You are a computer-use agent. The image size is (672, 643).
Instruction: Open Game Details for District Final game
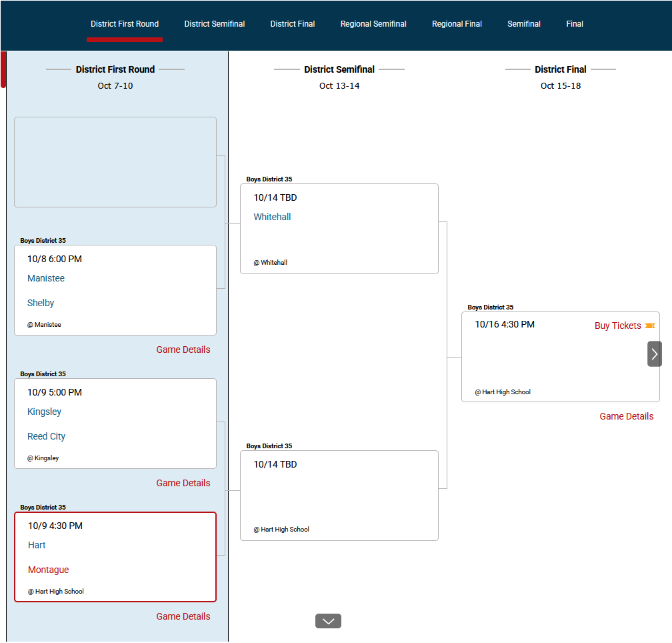pyautogui.click(x=626, y=416)
